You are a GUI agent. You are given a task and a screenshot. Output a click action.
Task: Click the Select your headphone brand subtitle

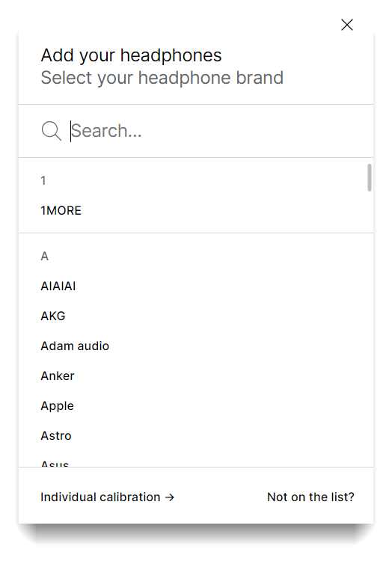click(x=162, y=78)
